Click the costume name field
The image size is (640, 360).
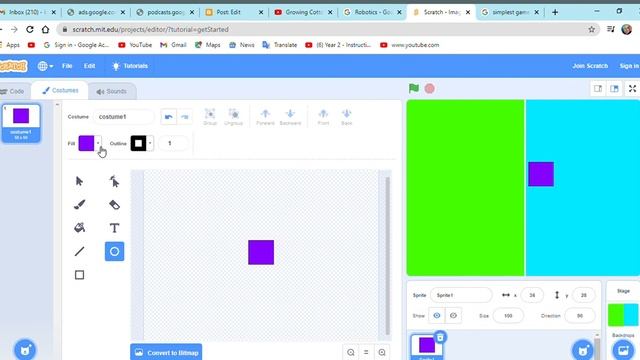pyautogui.click(x=123, y=117)
